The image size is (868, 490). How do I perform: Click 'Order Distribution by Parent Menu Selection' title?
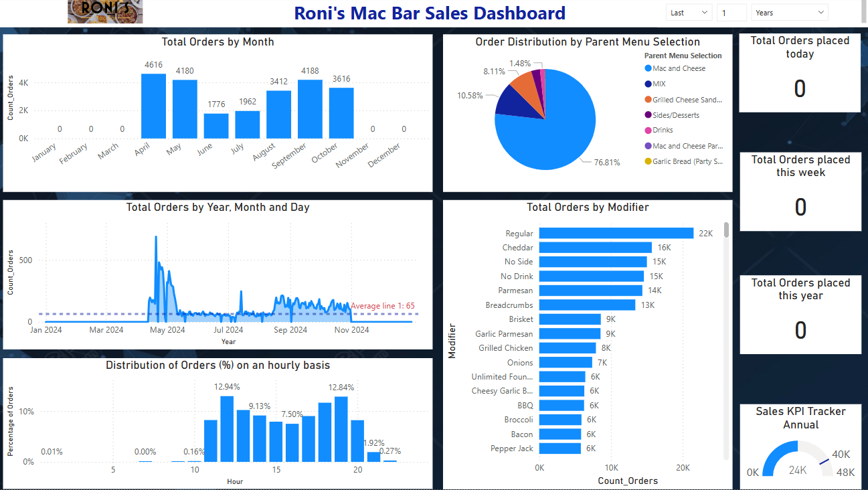(x=588, y=42)
